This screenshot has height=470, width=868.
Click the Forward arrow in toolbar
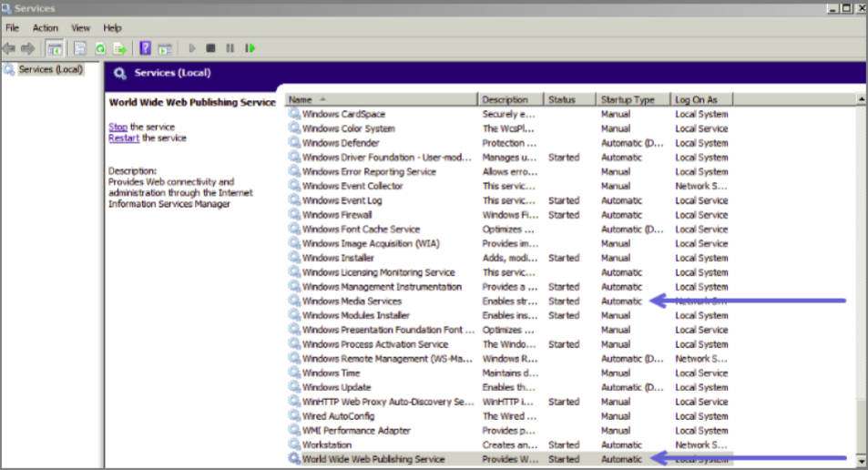tap(27, 48)
